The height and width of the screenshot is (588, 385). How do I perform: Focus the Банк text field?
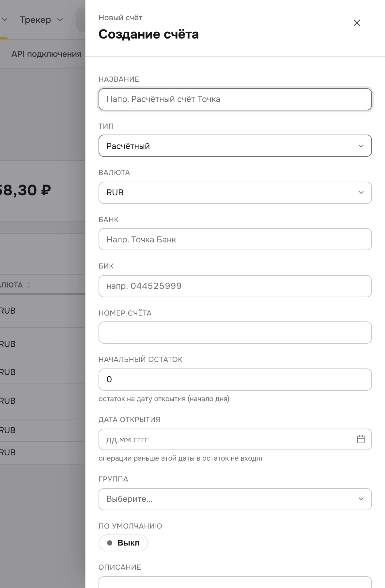[x=235, y=239]
